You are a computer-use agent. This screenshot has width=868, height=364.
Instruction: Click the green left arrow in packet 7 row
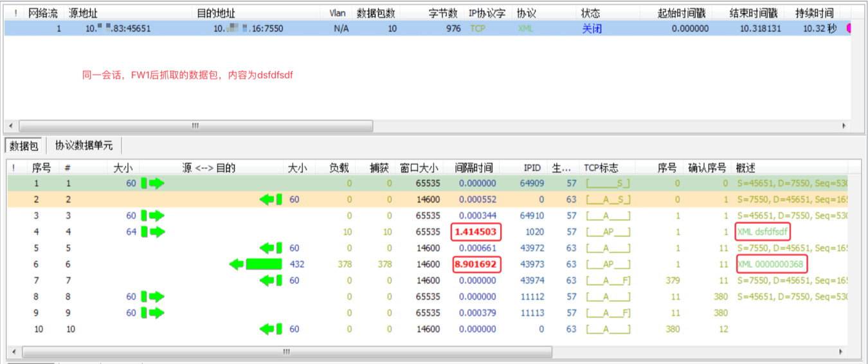271,280
